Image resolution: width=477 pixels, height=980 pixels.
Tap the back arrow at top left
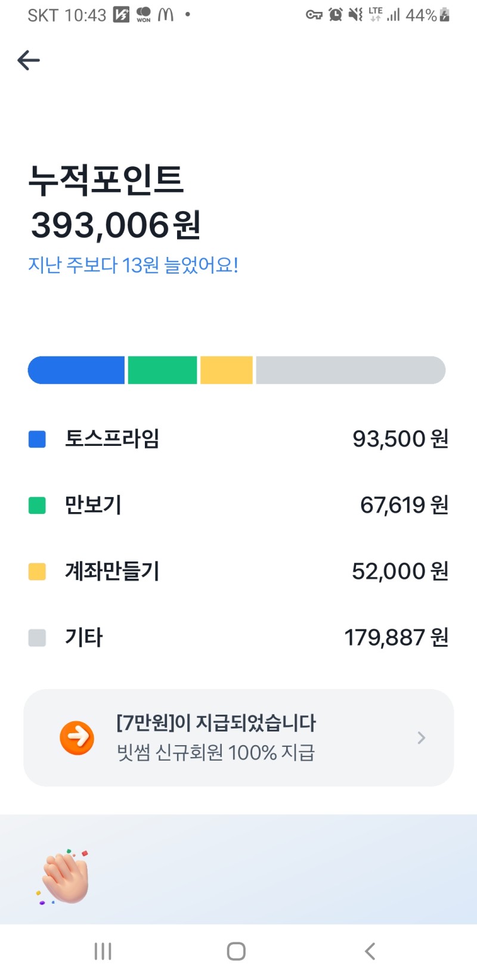[x=29, y=60]
